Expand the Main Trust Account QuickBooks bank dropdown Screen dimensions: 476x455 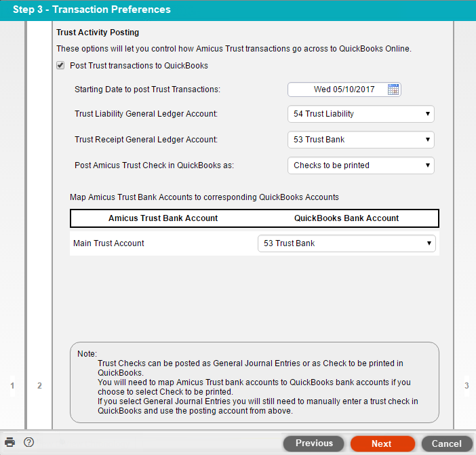click(346, 243)
